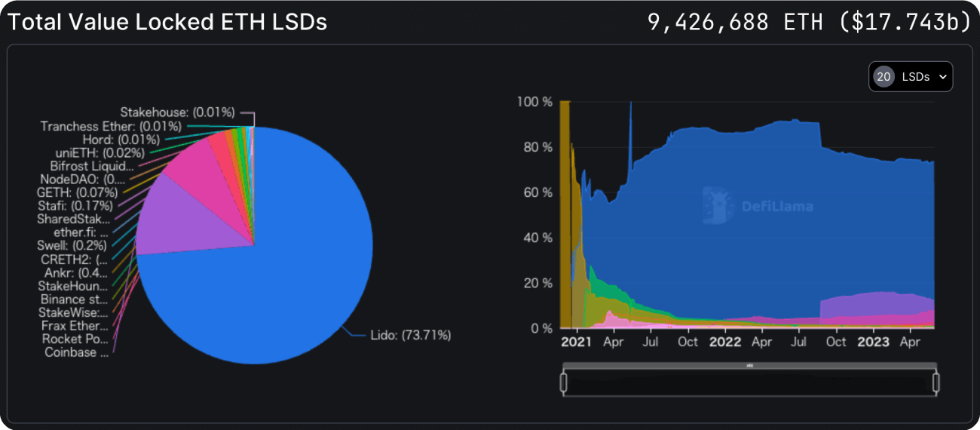Click the 'StakeWise' pie label

pos(73,312)
